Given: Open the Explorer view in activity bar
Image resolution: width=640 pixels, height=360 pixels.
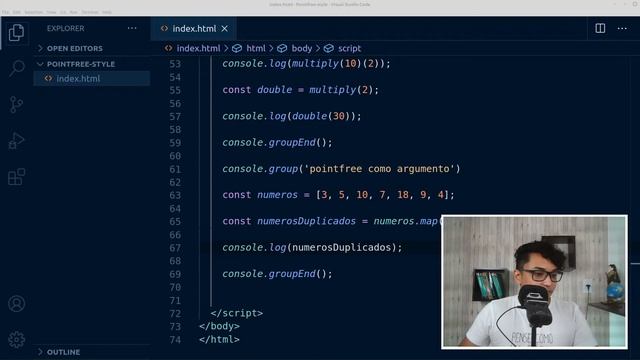Looking at the screenshot, I should [x=16, y=33].
